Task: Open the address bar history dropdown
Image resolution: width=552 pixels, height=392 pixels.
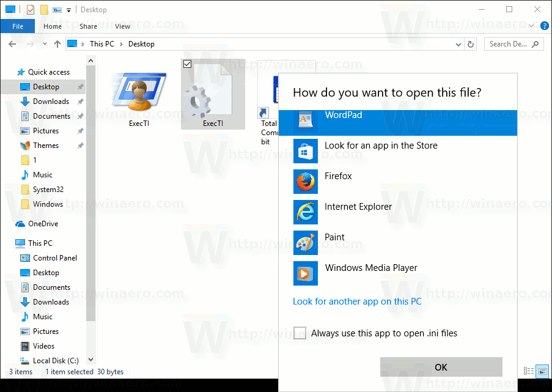Action: pyautogui.click(x=459, y=44)
